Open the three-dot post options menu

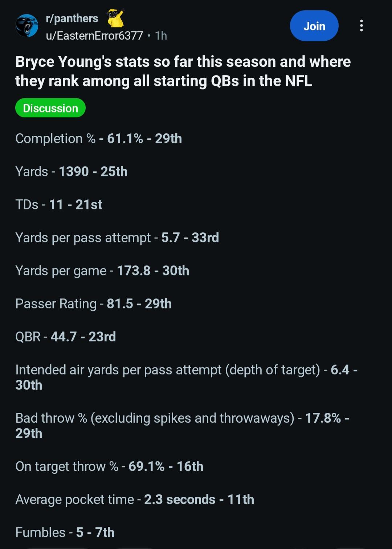click(x=361, y=26)
